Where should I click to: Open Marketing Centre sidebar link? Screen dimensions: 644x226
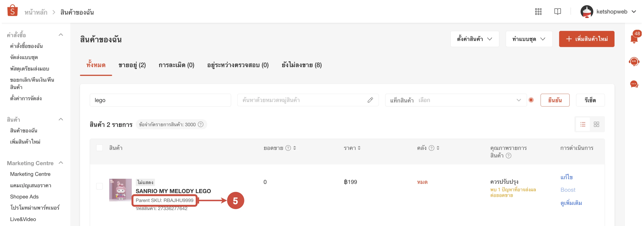30,174
